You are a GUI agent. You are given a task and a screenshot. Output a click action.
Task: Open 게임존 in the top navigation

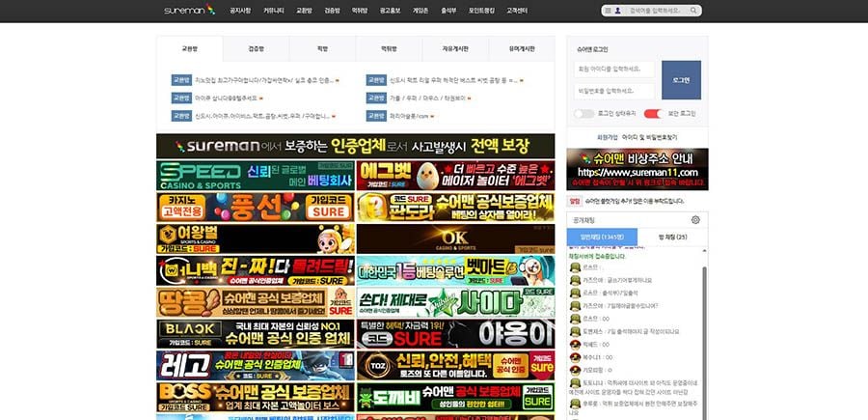[420, 11]
